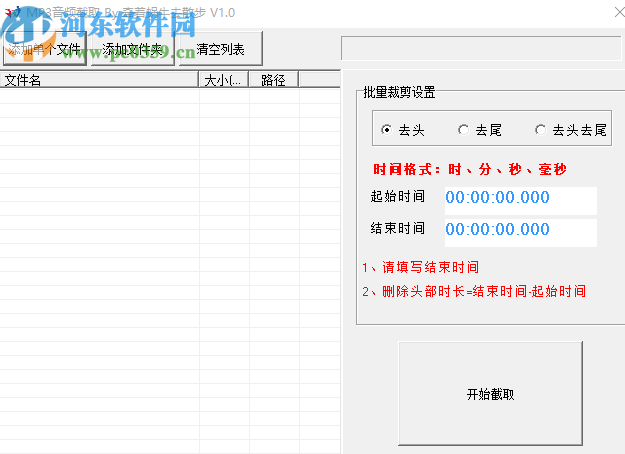Viewport: 625px width, 454px height.
Task: Clear the list with 清空列表
Action: pos(220,49)
